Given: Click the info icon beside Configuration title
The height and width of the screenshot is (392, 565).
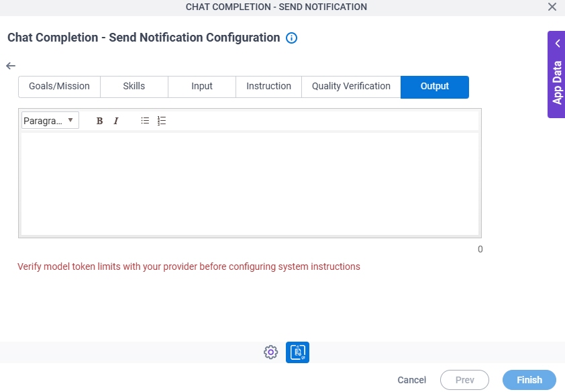Looking at the screenshot, I should point(291,38).
